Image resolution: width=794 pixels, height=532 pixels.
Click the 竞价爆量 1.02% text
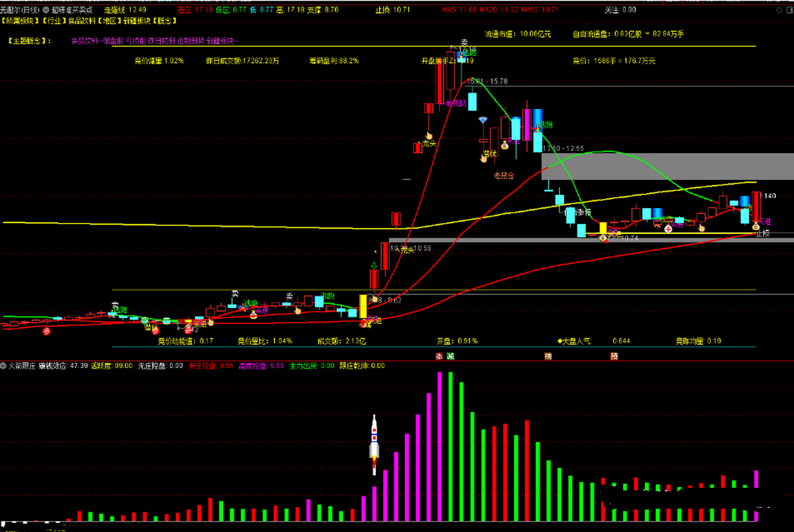click(x=159, y=61)
